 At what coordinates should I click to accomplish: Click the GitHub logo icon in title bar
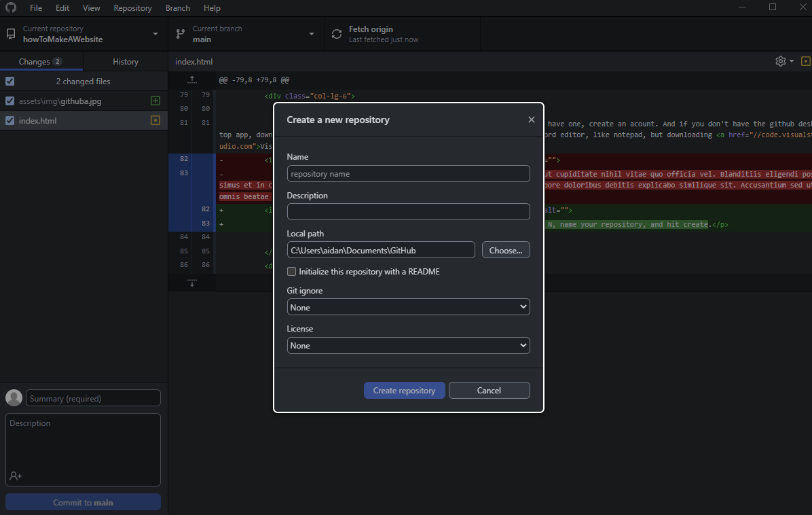pyautogui.click(x=11, y=8)
